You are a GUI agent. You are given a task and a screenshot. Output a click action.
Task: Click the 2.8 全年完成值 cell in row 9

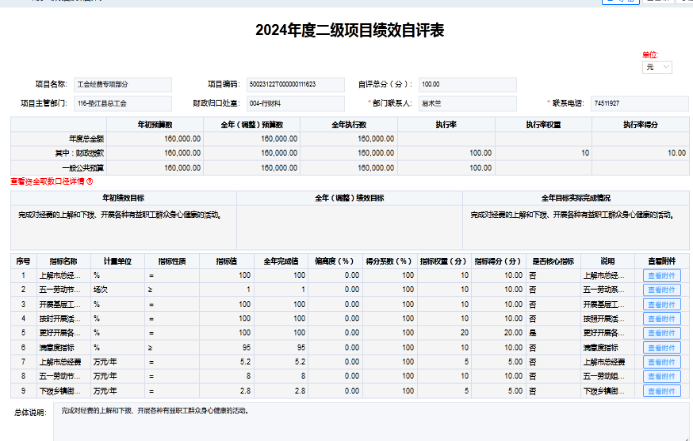point(281,391)
